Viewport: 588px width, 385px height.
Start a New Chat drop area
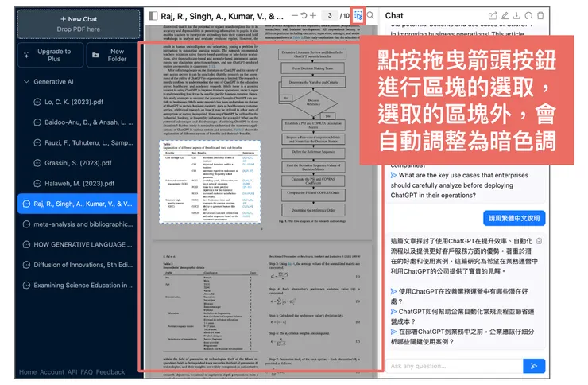pyautogui.click(x=79, y=24)
